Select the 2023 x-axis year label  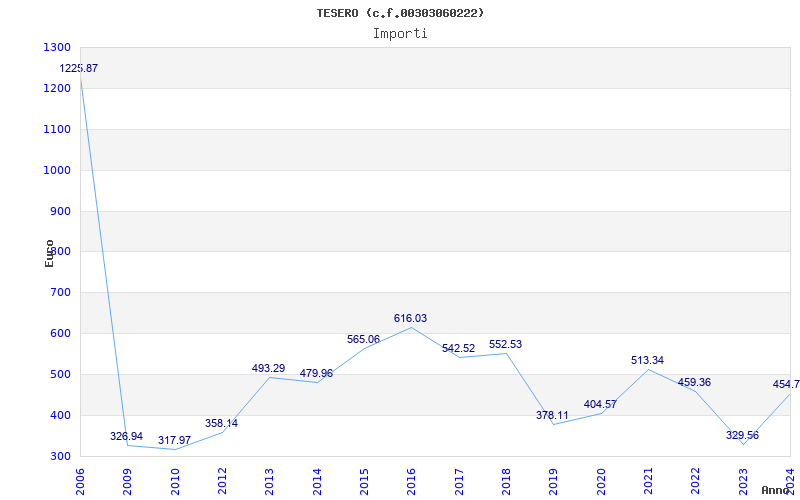tap(743, 482)
